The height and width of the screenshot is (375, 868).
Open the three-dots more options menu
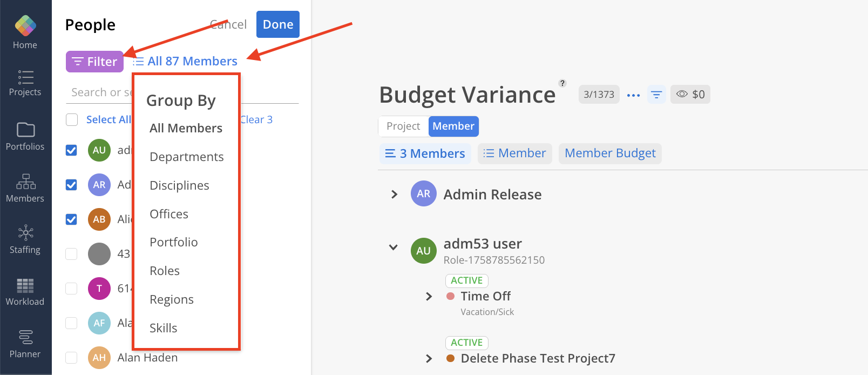(x=633, y=95)
